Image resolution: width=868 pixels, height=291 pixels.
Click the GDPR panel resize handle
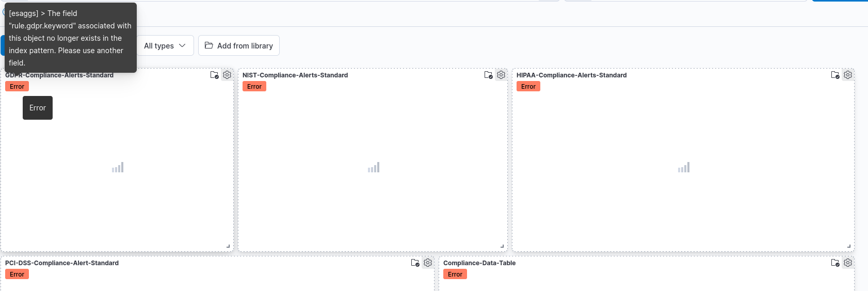pyautogui.click(x=228, y=246)
